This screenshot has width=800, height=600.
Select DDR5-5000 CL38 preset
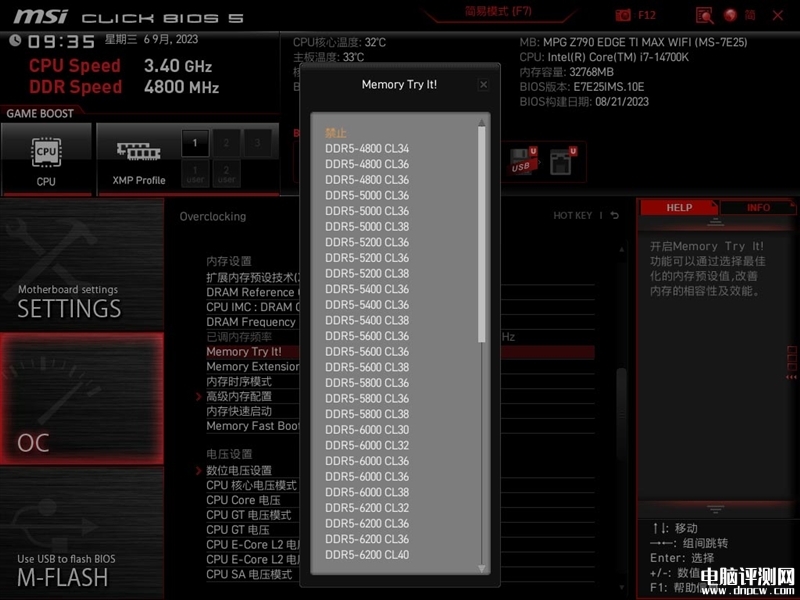(367, 227)
